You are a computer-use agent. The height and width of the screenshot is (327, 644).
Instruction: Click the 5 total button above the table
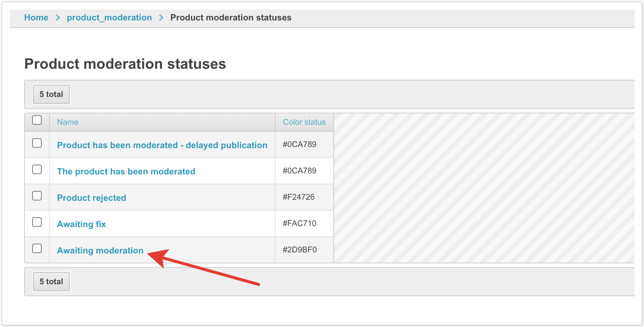tap(51, 94)
